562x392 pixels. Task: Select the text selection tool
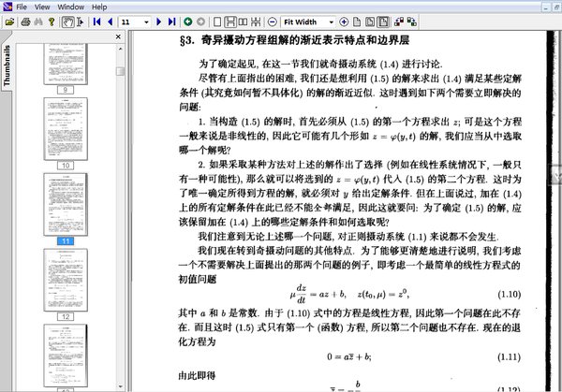(x=81, y=22)
